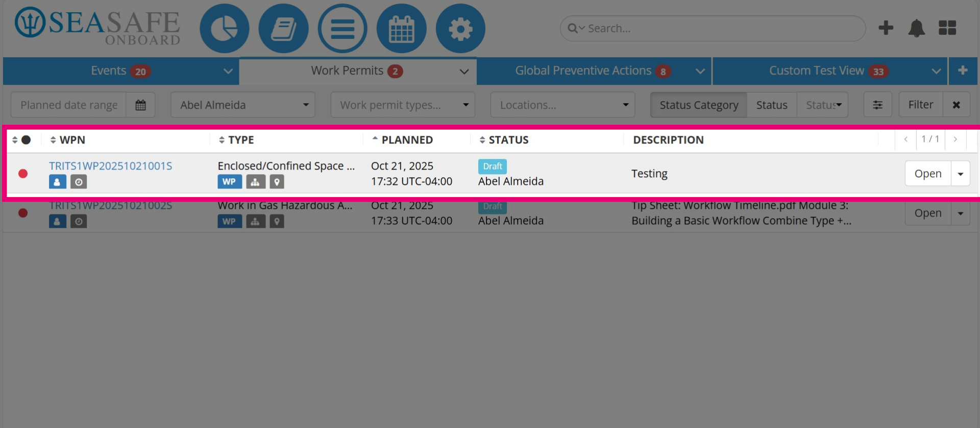Add a new tab with plus icon
Viewport: 980px width, 428px height.
click(x=963, y=70)
